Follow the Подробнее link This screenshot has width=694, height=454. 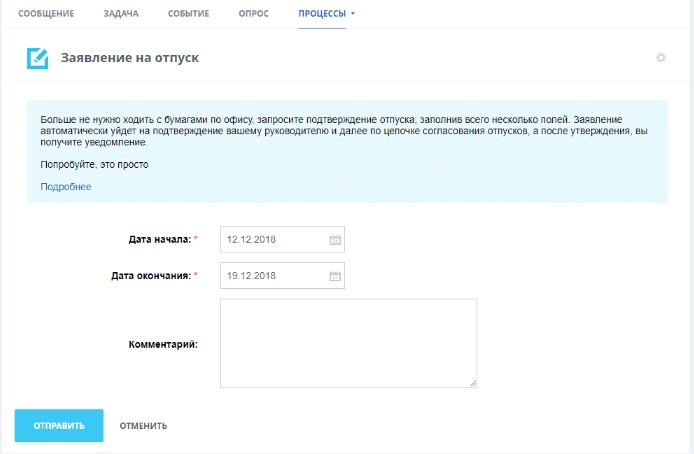(x=66, y=187)
